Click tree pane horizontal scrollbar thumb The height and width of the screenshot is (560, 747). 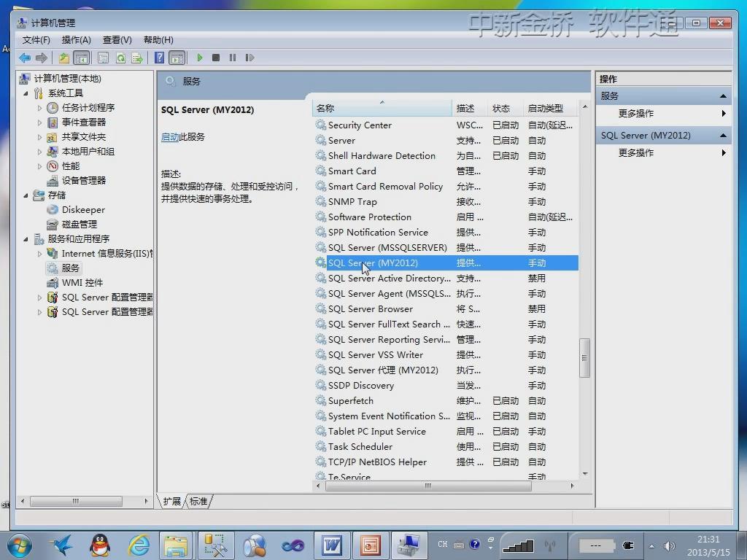(76, 501)
